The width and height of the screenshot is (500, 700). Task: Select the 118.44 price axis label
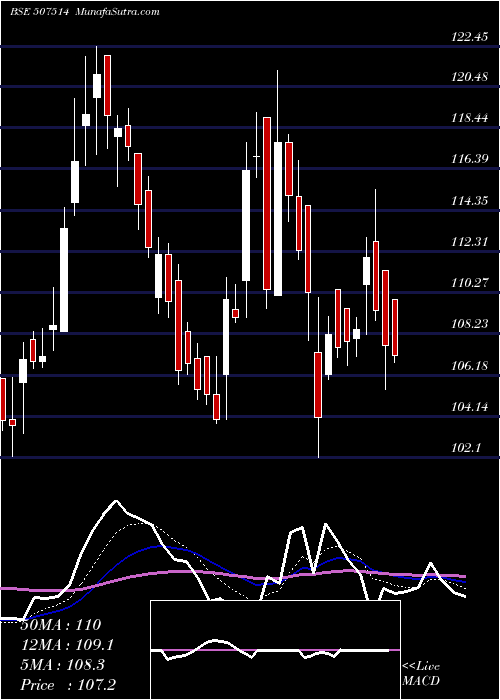(x=470, y=118)
